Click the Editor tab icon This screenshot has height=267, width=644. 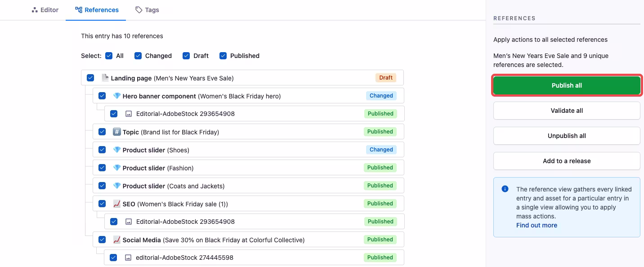point(35,10)
